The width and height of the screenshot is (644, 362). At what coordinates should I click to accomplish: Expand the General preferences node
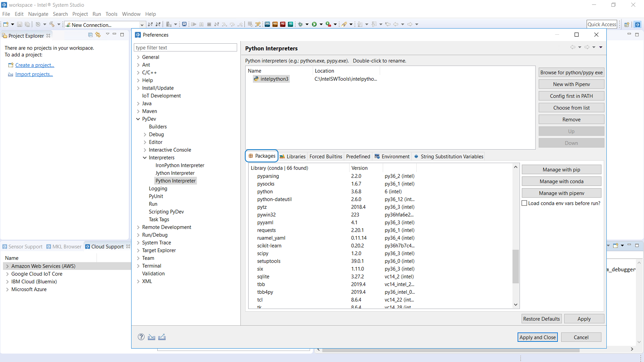coord(138,57)
